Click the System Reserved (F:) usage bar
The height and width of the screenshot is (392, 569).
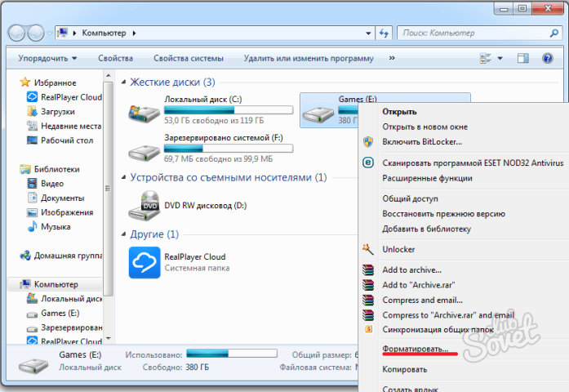[229, 149]
